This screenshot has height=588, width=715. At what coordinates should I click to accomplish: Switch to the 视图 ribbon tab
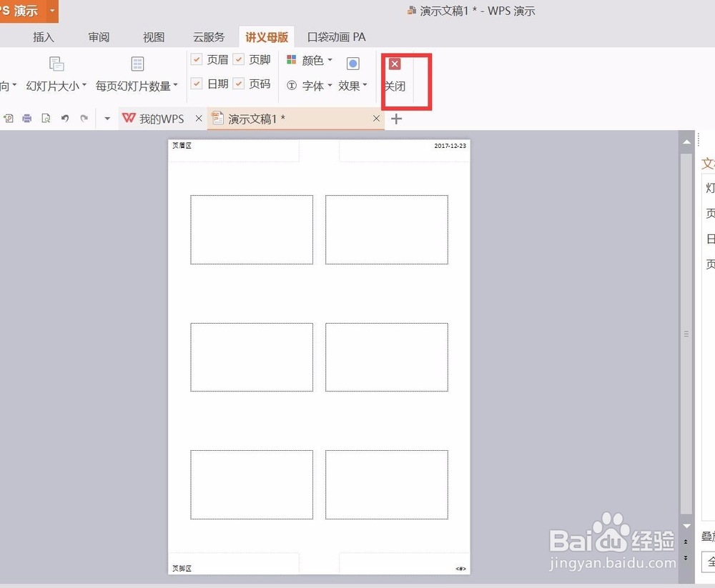pos(154,37)
